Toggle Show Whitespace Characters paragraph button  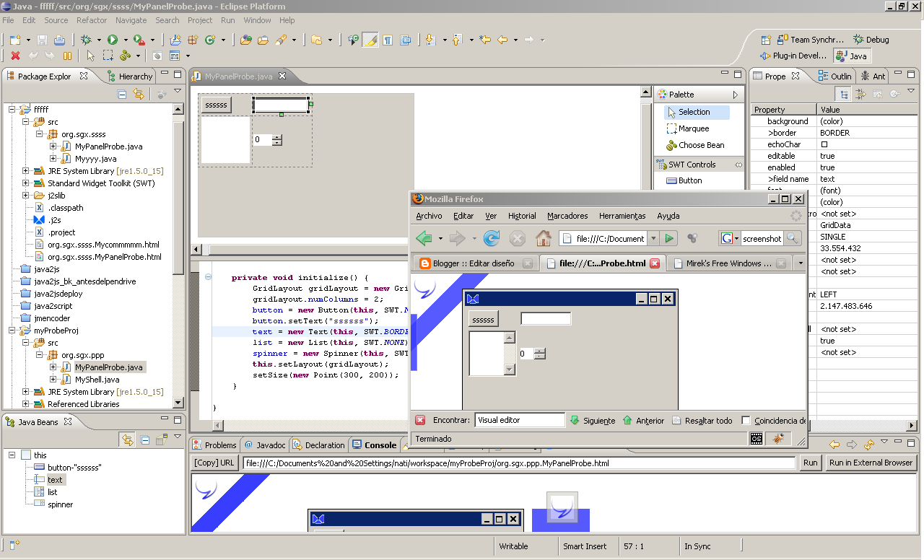click(x=388, y=40)
